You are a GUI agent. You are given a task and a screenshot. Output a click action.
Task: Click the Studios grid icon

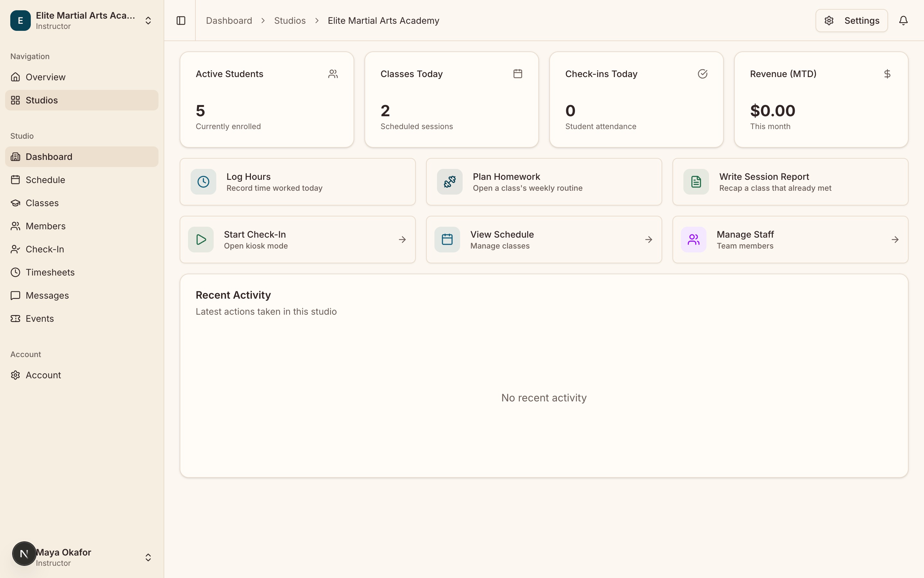[15, 100]
